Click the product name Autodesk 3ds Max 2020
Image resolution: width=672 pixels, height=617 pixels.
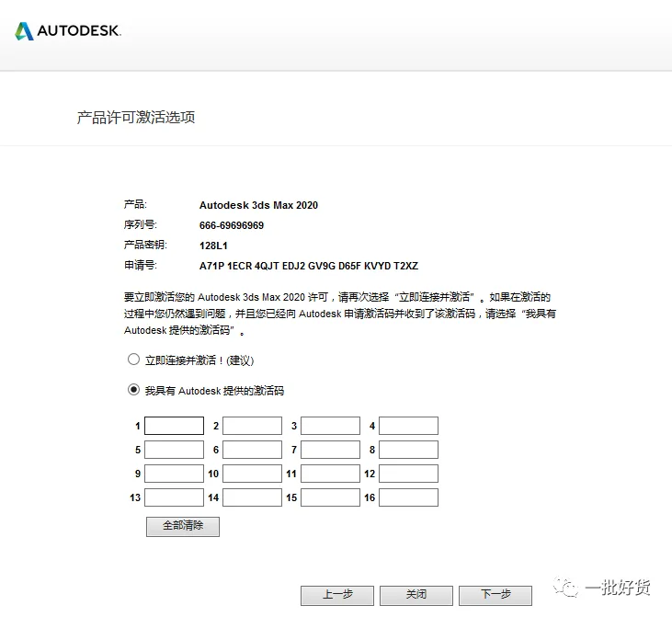point(258,205)
